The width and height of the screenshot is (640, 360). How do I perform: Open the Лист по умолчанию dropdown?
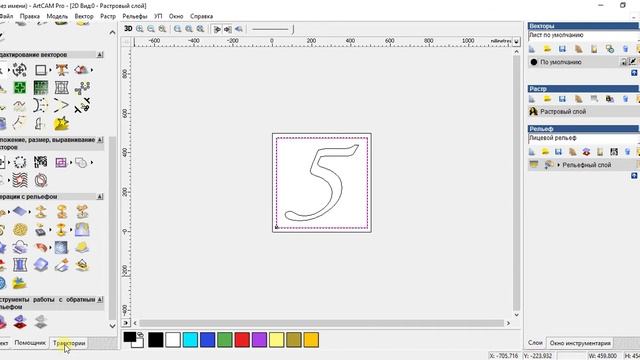click(x=584, y=36)
